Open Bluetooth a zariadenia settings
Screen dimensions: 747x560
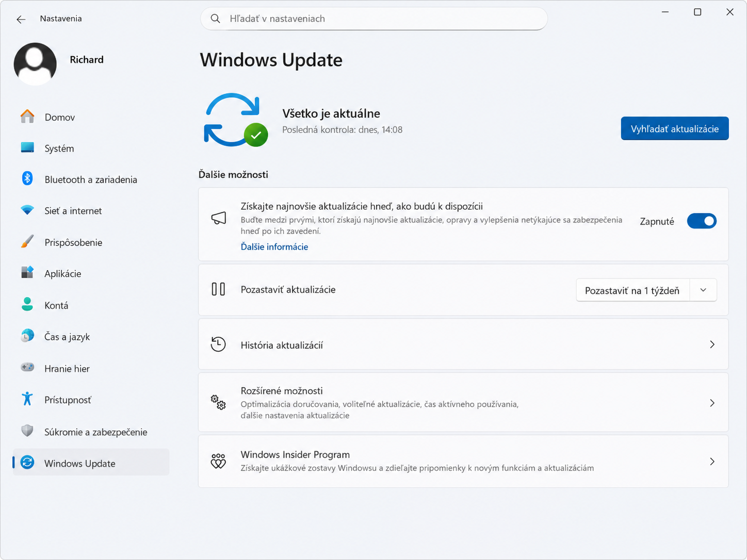click(x=91, y=179)
